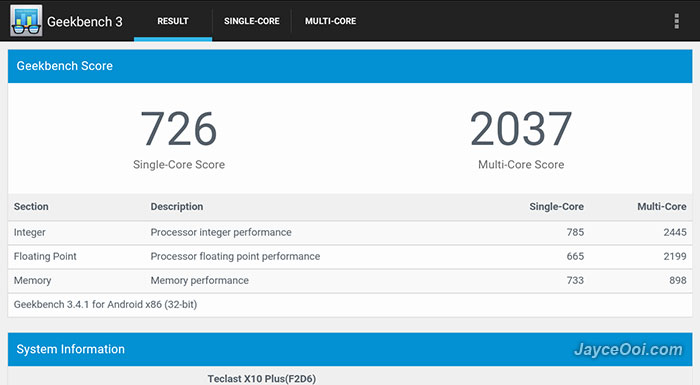700x385 pixels.
Task: Select the Single-Core column header
Action: [556, 206]
